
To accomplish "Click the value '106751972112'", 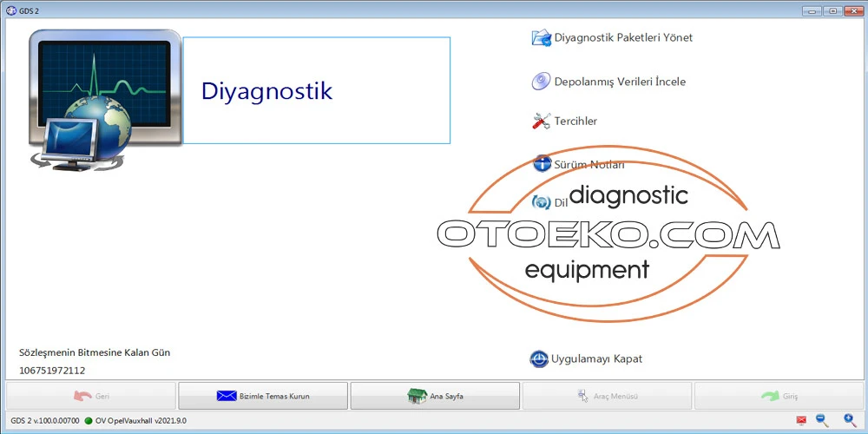I will 52,371.
